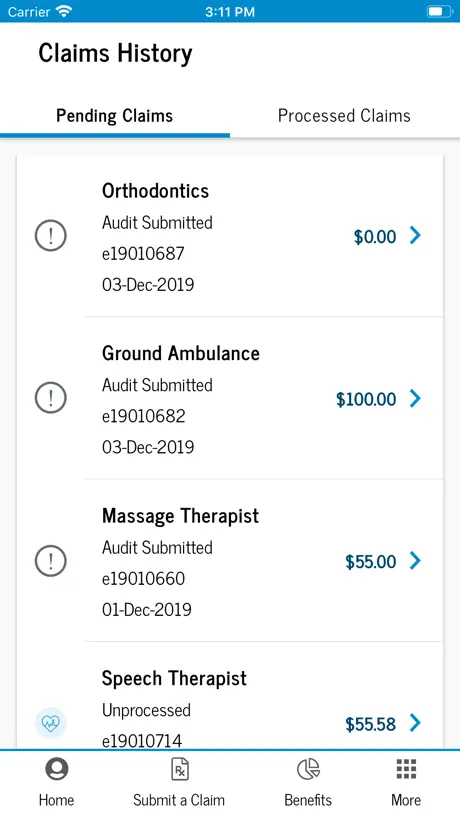
Task: Tap the battery status icon
Action: [x=439, y=11]
